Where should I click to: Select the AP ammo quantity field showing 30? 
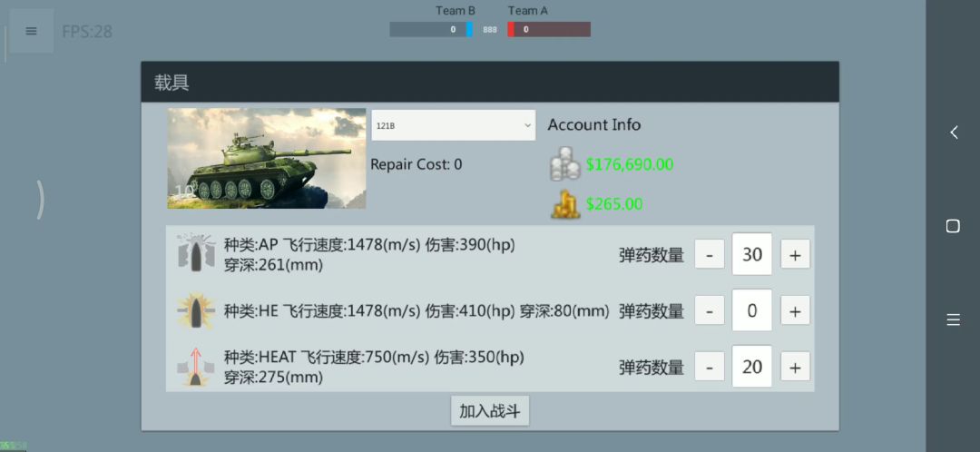pyautogui.click(x=752, y=255)
